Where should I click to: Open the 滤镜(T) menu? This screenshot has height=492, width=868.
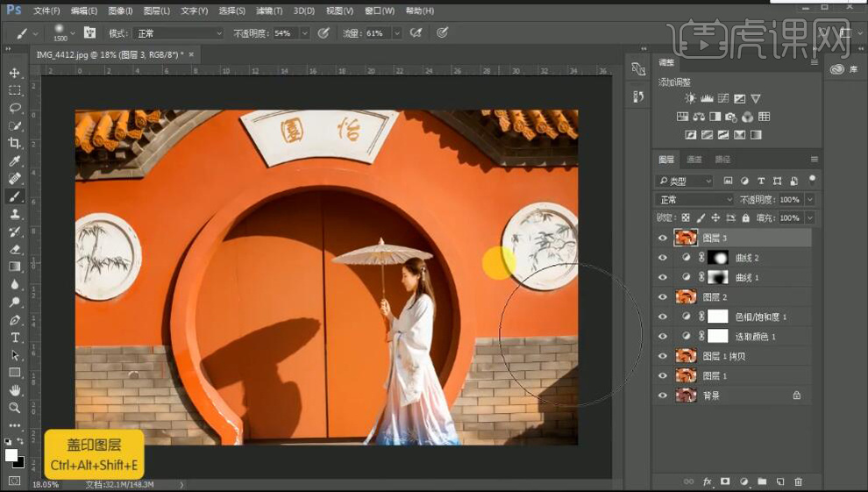(269, 11)
